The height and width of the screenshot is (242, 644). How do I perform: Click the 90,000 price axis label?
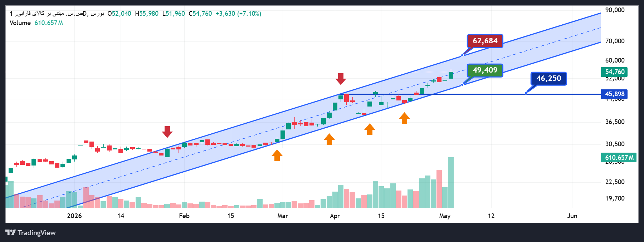tap(615, 10)
